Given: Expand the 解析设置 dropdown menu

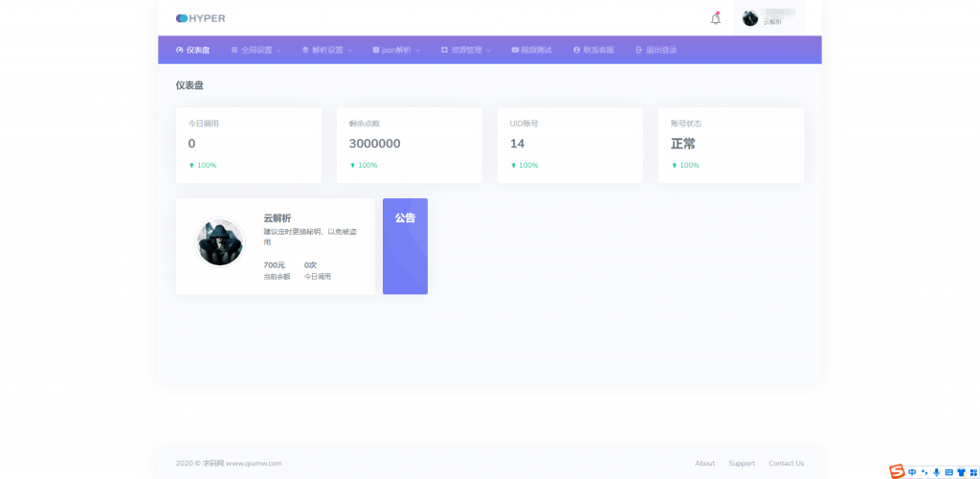Looking at the screenshot, I should (326, 50).
